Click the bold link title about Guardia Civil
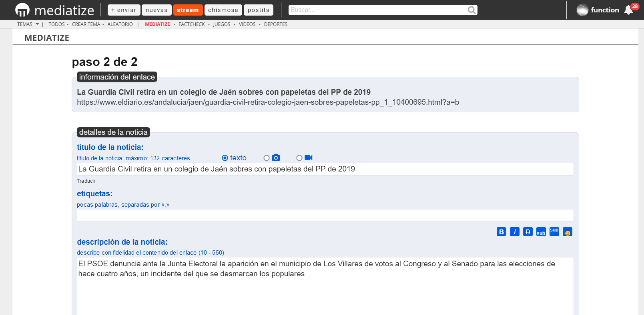 [x=224, y=92]
